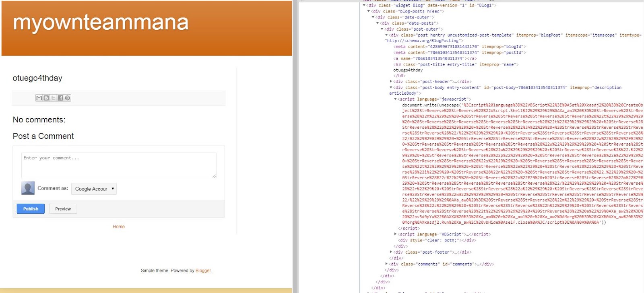Open the 'Comment as' Google Account dropdown
The width and height of the screenshot is (644, 293).
coord(94,189)
